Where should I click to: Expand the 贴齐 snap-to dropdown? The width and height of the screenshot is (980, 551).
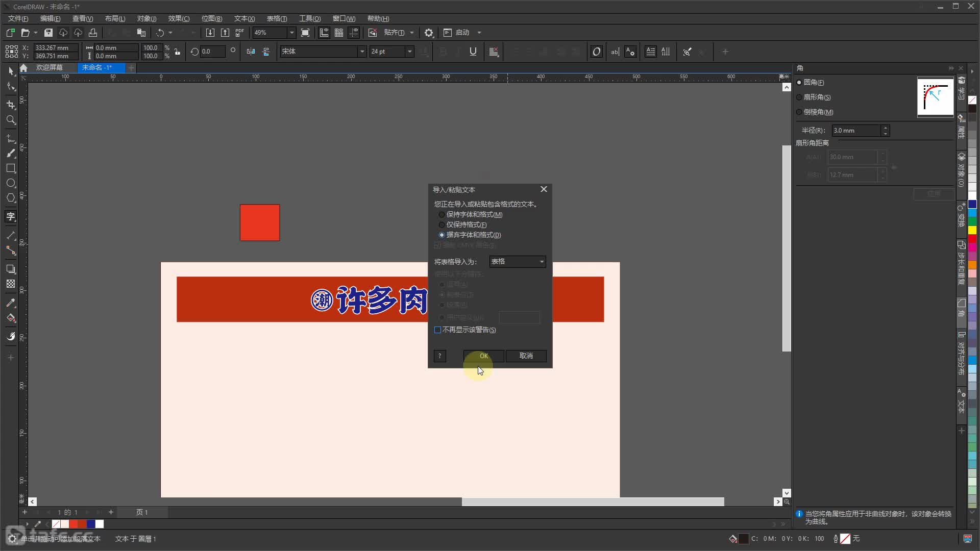[412, 33]
